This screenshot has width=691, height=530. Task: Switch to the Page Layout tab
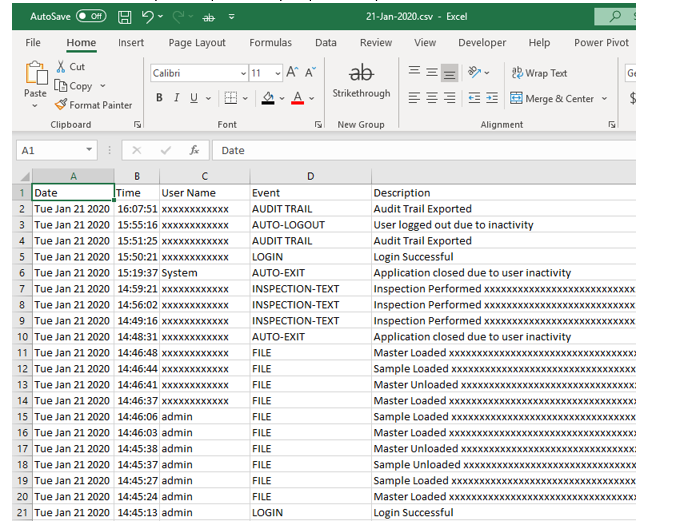coord(197,43)
